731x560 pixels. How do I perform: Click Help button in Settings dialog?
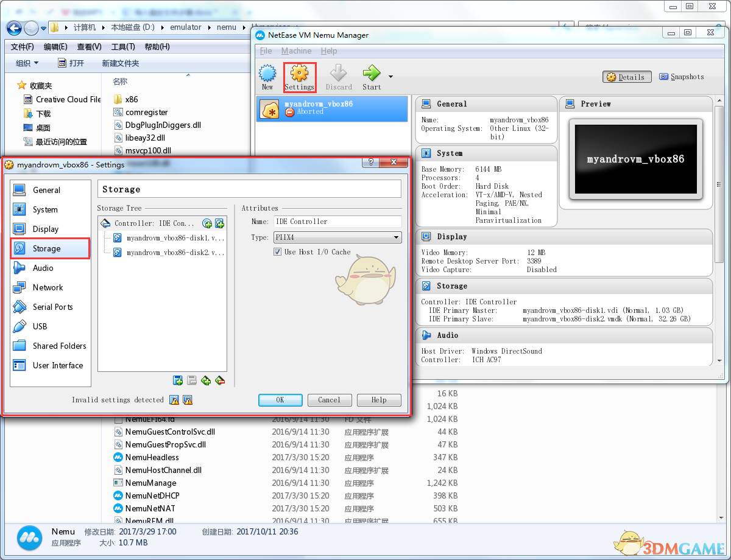(x=379, y=400)
